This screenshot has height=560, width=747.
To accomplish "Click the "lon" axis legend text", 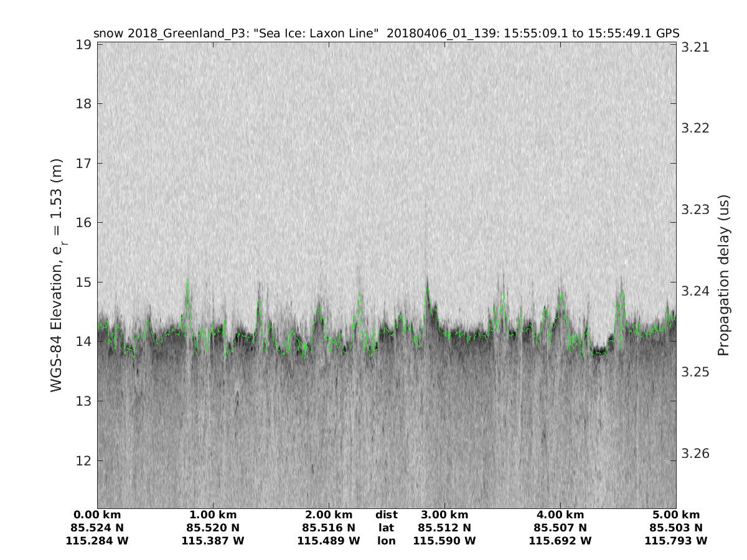I will click(386, 541).
